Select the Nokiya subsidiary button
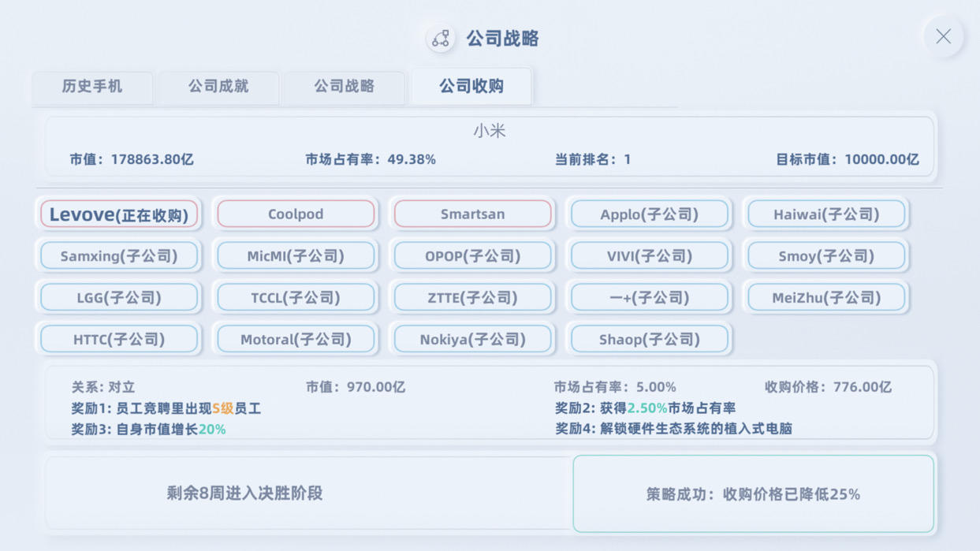Viewport: 980px width, 551px height. (x=473, y=340)
